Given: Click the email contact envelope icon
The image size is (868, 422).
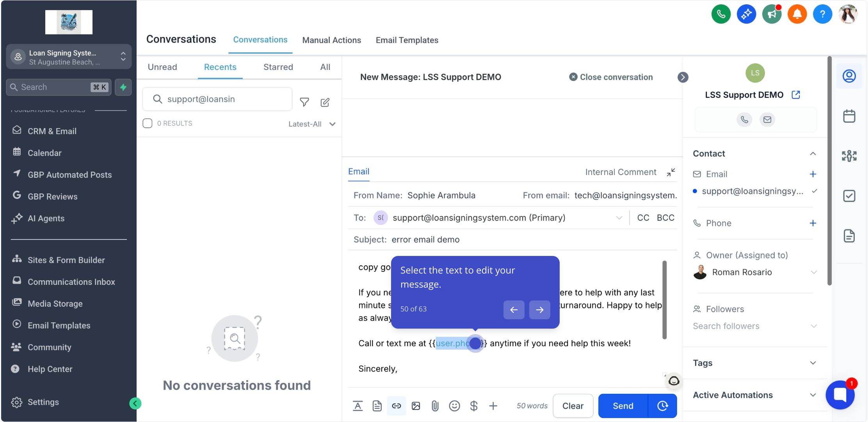Looking at the screenshot, I should [x=767, y=120].
